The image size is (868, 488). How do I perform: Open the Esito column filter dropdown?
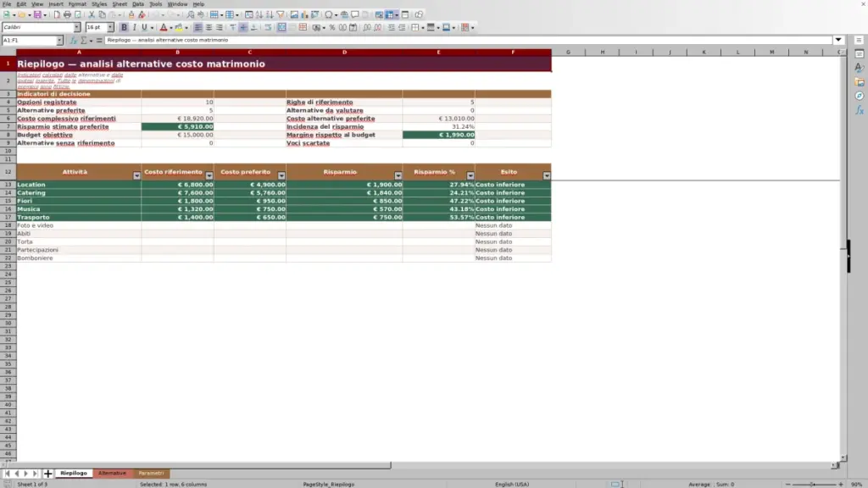pos(547,175)
